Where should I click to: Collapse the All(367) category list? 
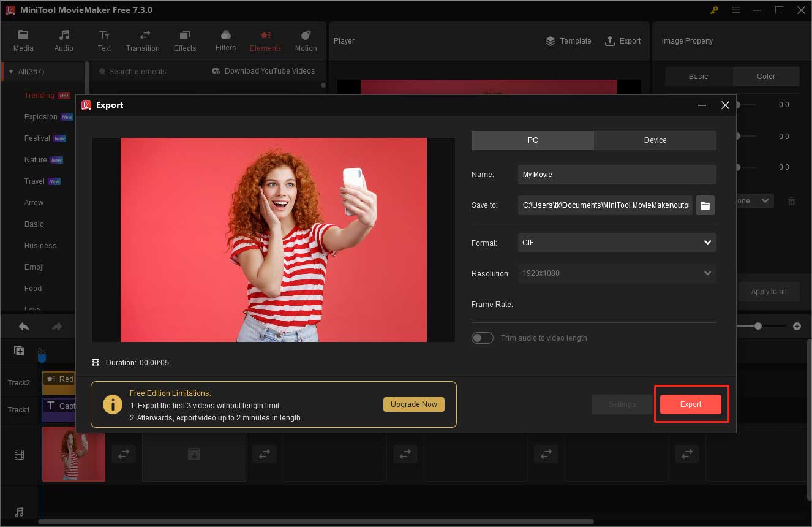click(x=10, y=72)
